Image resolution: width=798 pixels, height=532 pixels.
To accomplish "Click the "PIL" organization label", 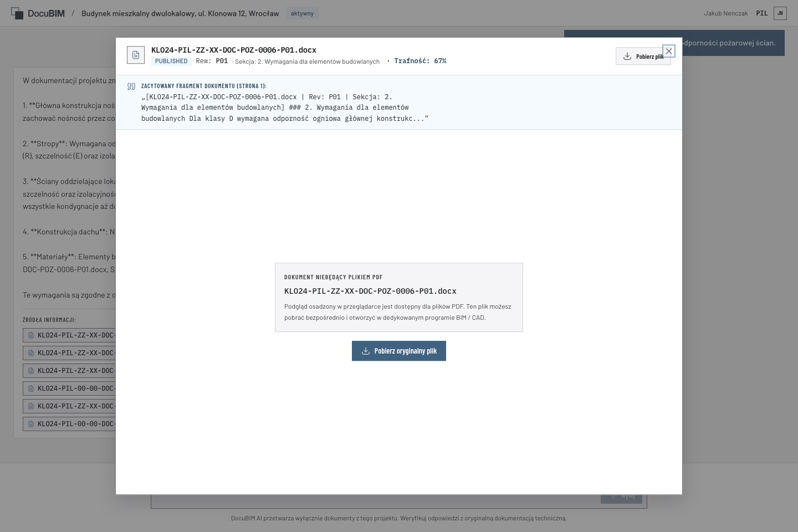I will [762, 13].
